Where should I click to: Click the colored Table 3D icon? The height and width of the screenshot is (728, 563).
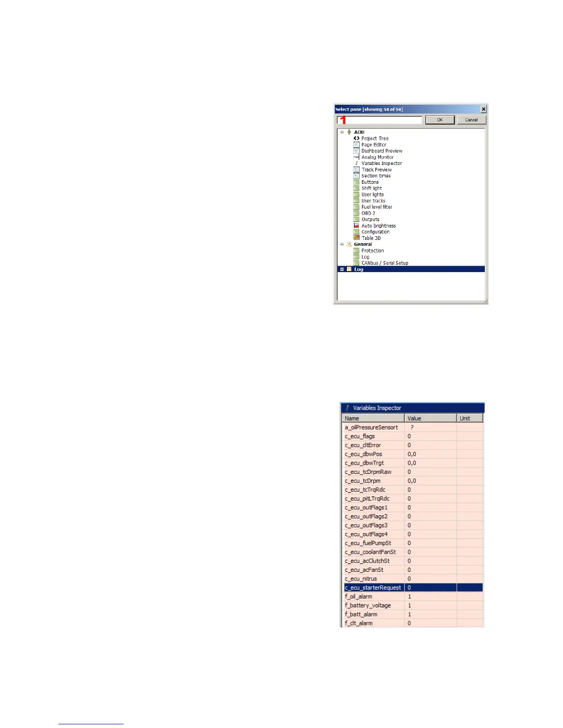point(356,238)
